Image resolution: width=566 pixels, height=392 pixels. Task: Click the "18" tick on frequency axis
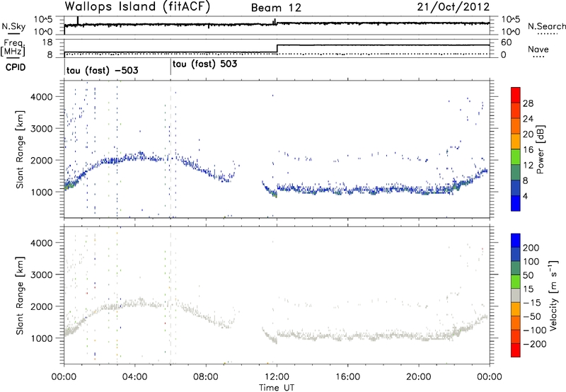(x=47, y=42)
